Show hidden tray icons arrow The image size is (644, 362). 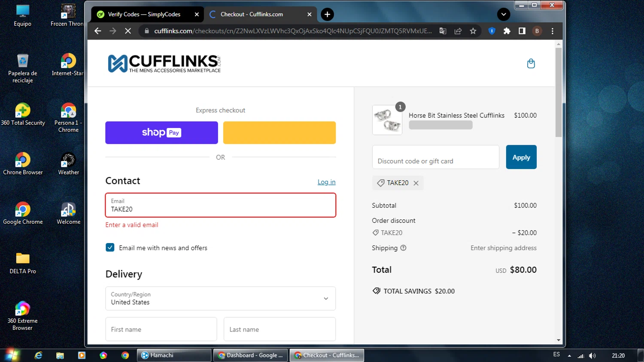tap(569, 356)
